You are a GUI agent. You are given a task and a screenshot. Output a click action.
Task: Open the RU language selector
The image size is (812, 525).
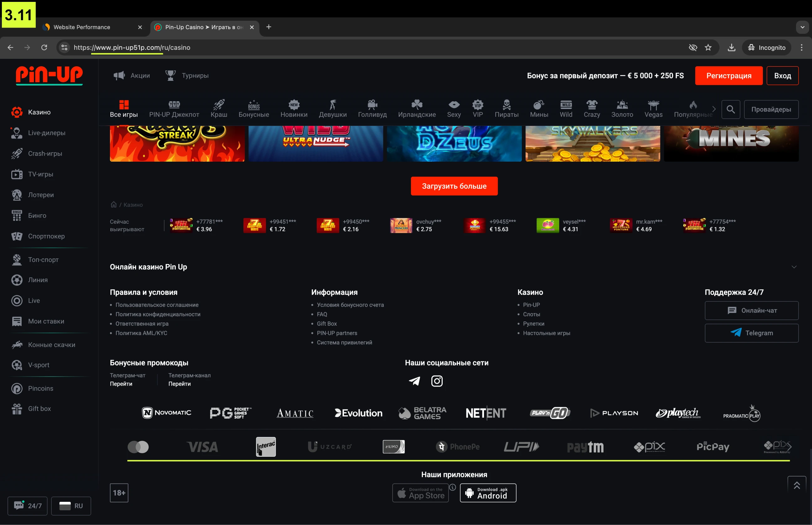(x=71, y=506)
